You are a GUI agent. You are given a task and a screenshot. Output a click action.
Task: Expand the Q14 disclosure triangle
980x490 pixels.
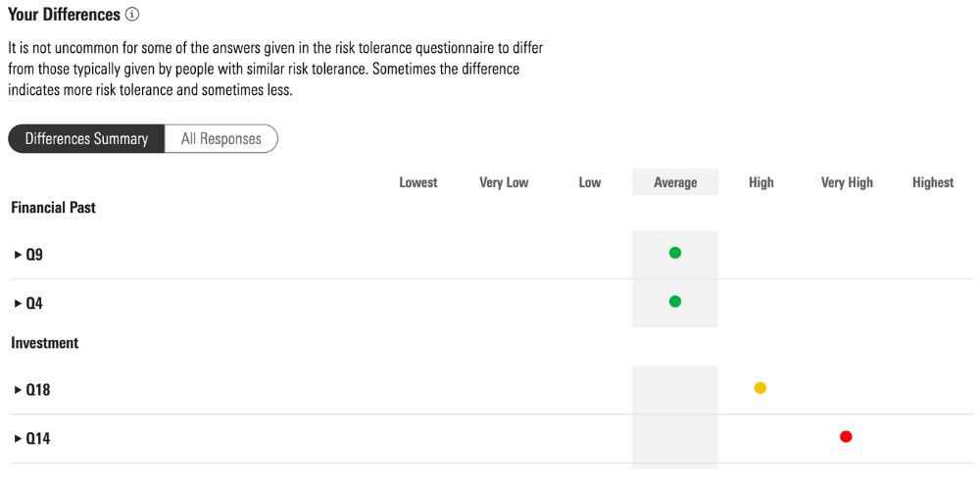19,439
